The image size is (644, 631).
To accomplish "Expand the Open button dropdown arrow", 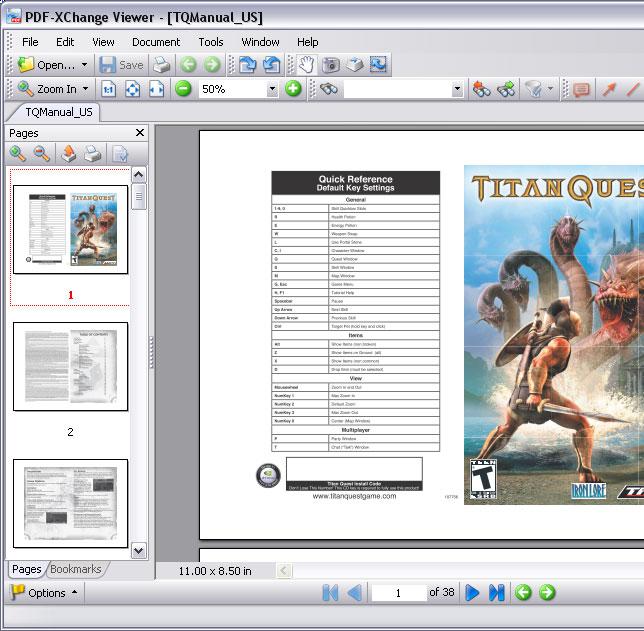I will pos(84,65).
